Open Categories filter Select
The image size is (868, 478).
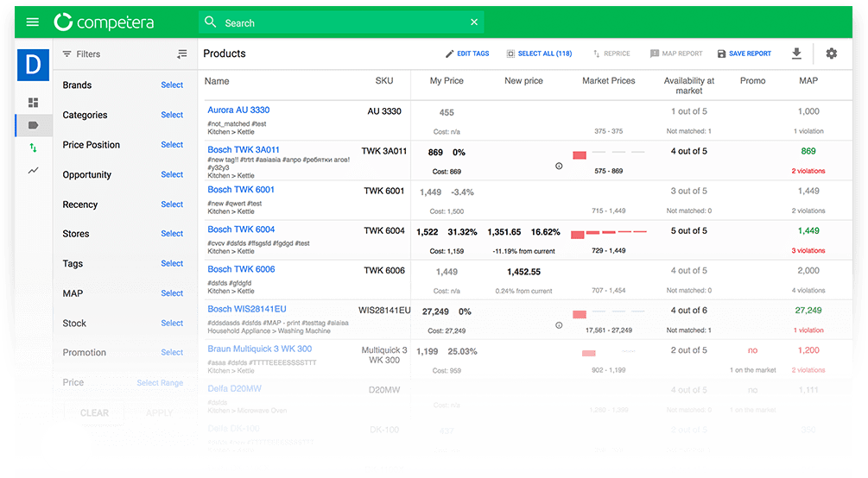(x=172, y=115)
